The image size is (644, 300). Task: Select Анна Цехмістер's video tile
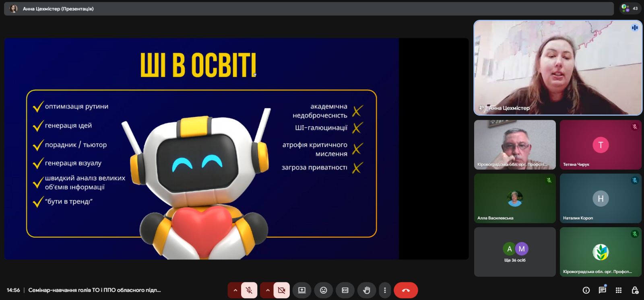pos(558,68)
